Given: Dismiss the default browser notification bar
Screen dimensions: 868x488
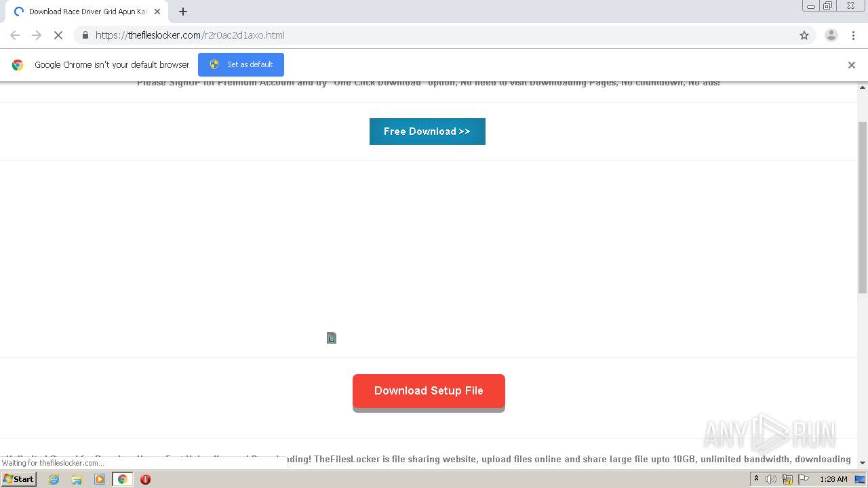Looking at the screenshot, I should [x=852, y=65].
